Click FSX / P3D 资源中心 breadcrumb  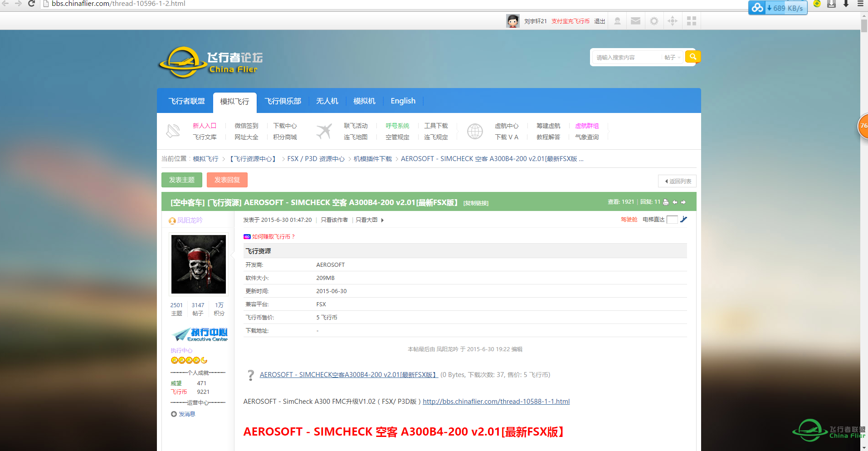coord(316,159)
